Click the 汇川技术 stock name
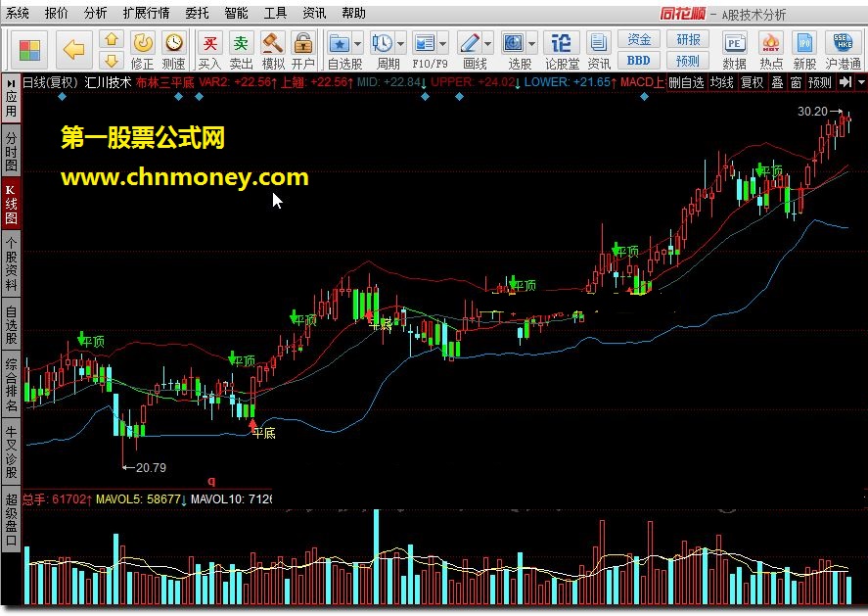868x616 pixels. tap(108, 82)
